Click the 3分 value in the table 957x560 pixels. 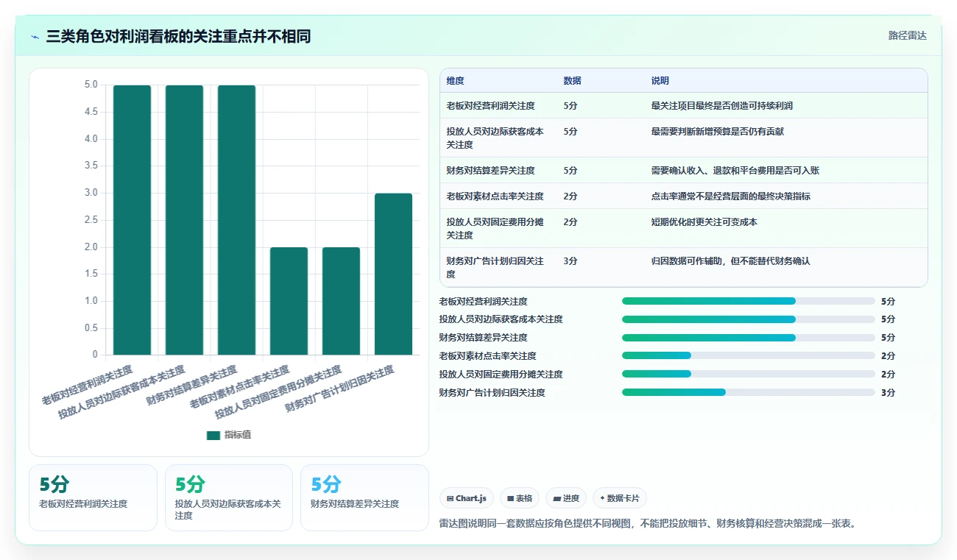click(x=571, y=261)
